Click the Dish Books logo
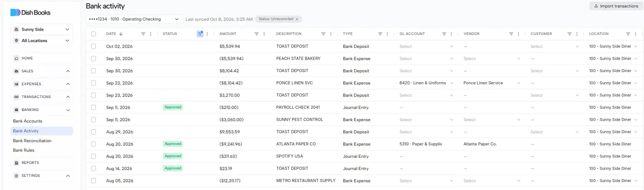Viewport: 644px width, 190px height. [x=30, y=12]
